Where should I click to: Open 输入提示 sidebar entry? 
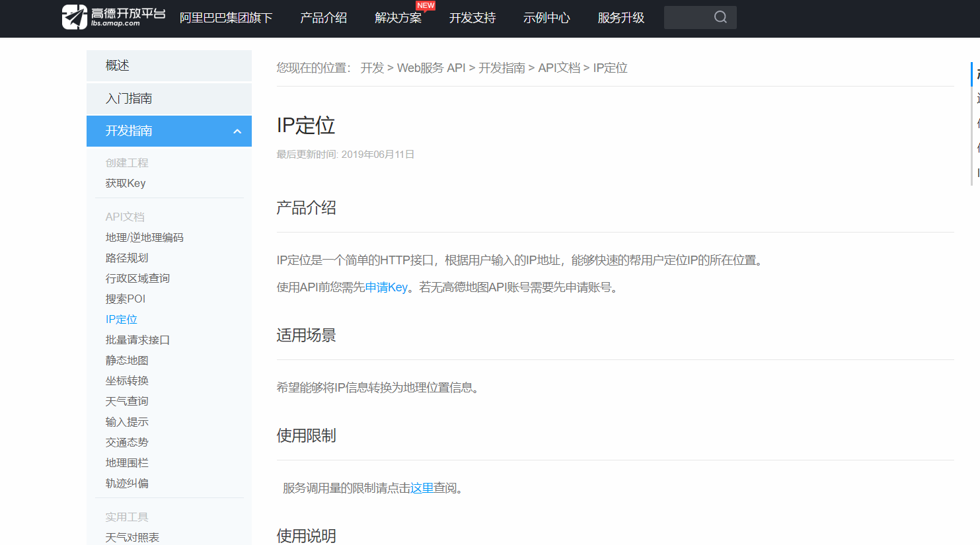127,421
